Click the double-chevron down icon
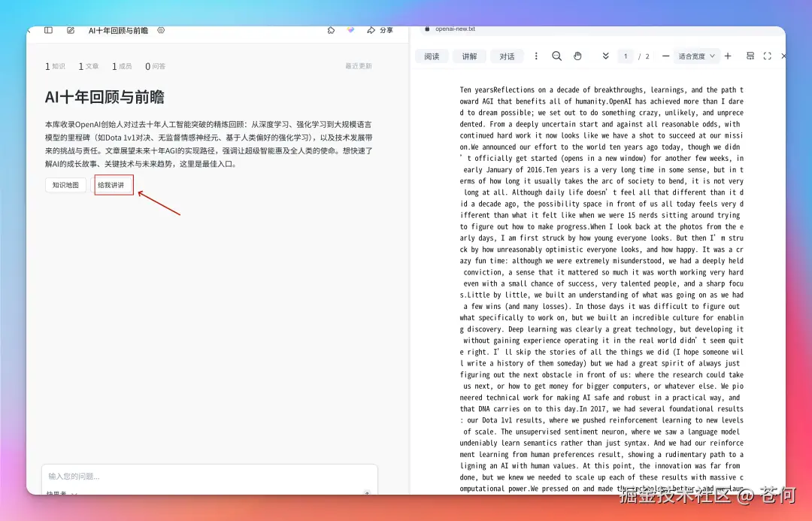Image resolution: width=812 pixels, height=521 pixels. pos(605,56)
